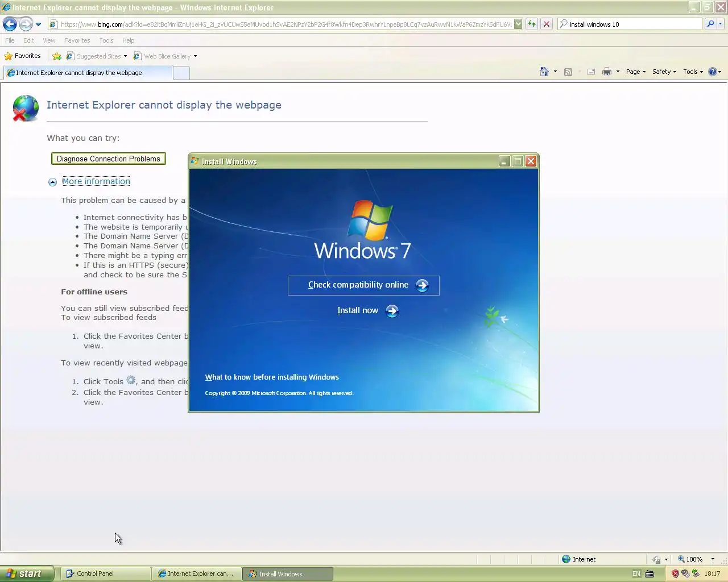Open the Edit menu
This screenshot has width=728, height=582.
pos(28,40)
